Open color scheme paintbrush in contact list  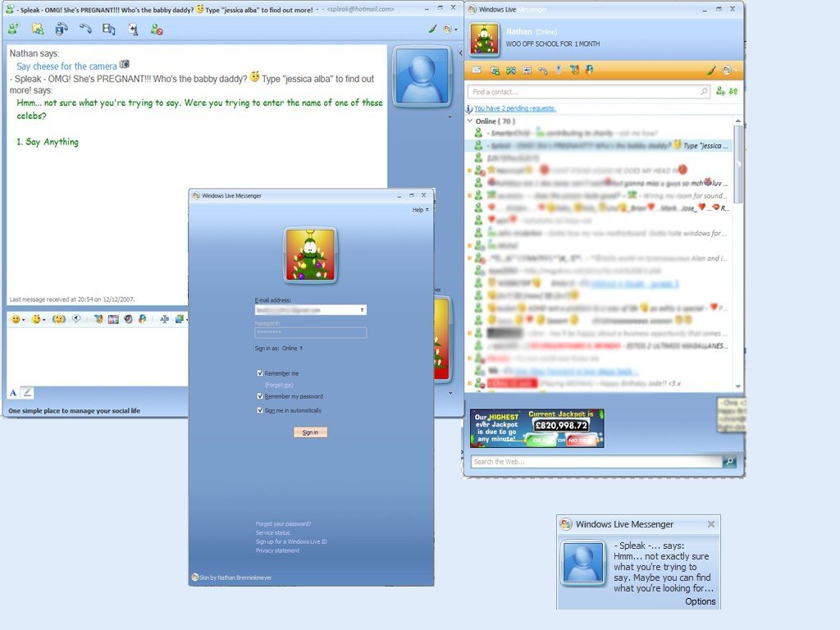[x=711, y=71]
